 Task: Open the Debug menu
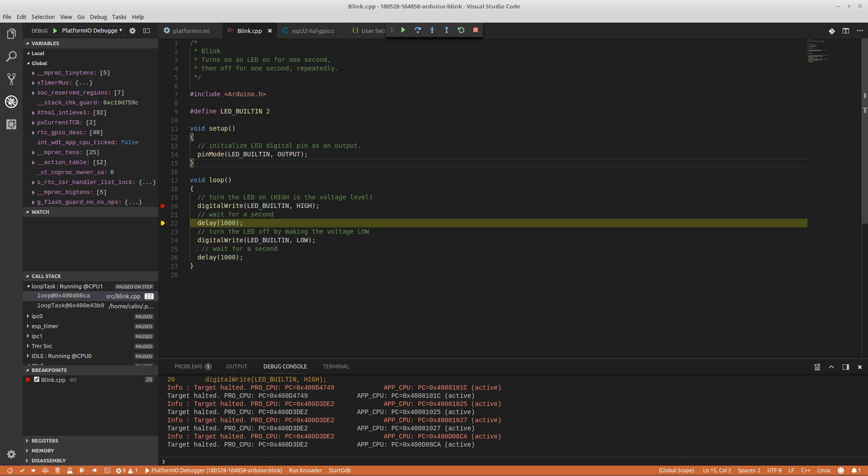coord(98,17)
